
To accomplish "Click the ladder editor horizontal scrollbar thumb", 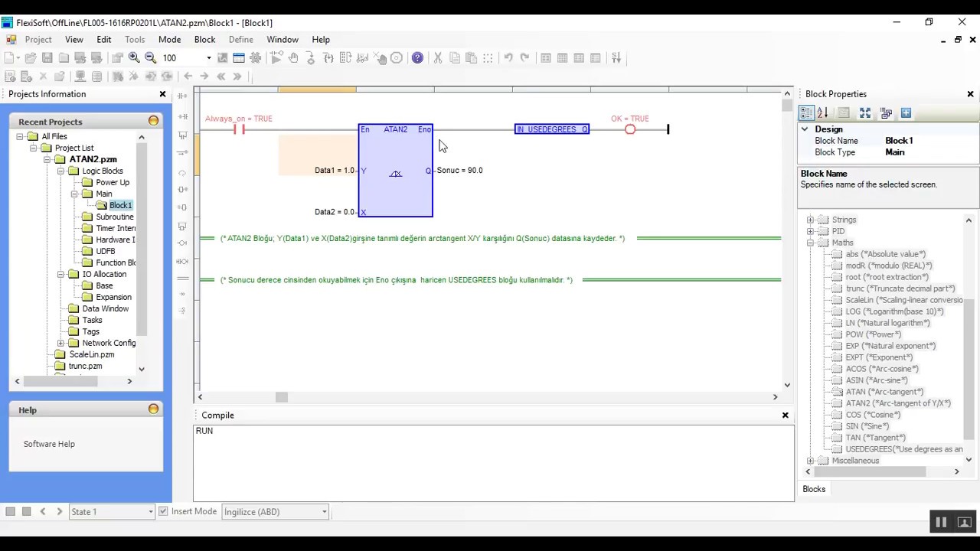I will 282,396.
